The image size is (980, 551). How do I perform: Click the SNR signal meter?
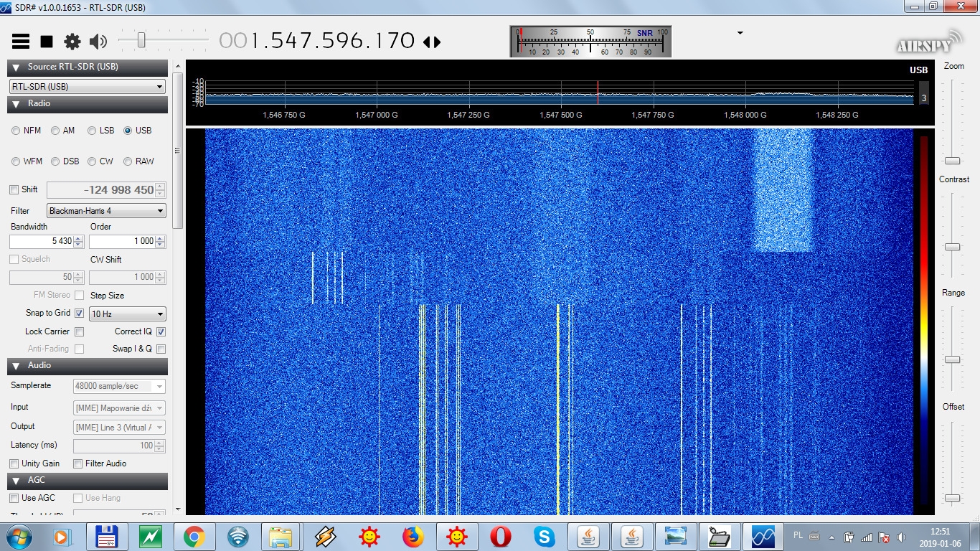point(590,42)
